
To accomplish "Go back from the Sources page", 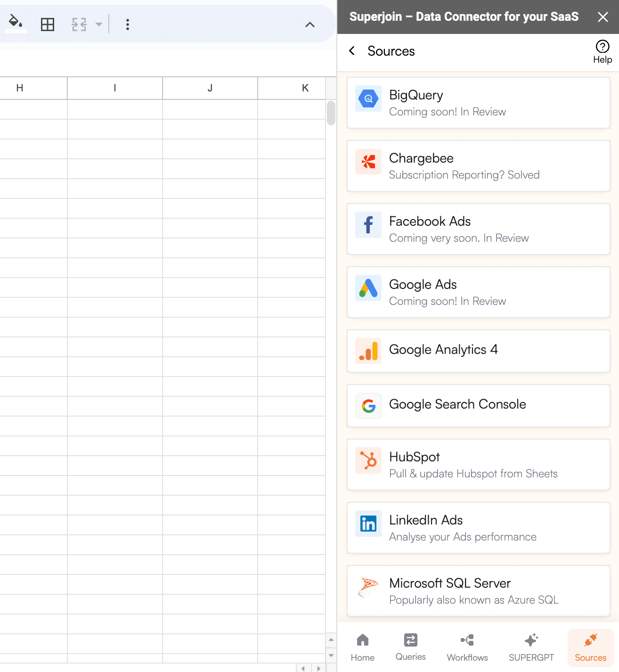I will click(352, 51).
